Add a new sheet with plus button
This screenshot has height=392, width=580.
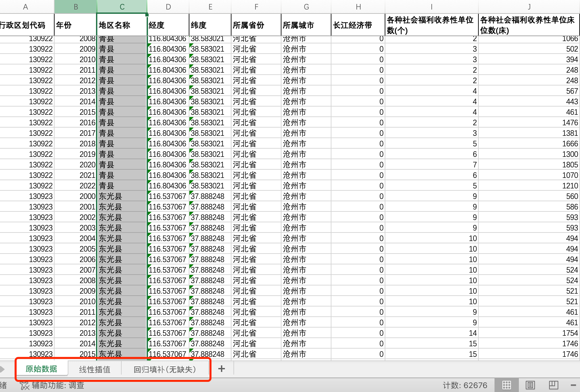(x=222, y=369)
